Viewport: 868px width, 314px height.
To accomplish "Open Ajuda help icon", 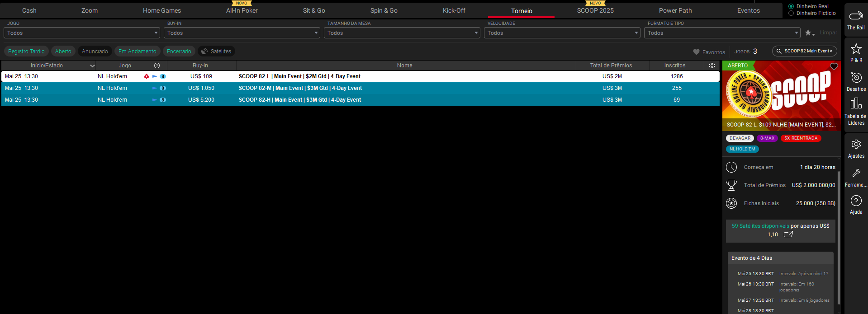I will [x=856, y=201].
